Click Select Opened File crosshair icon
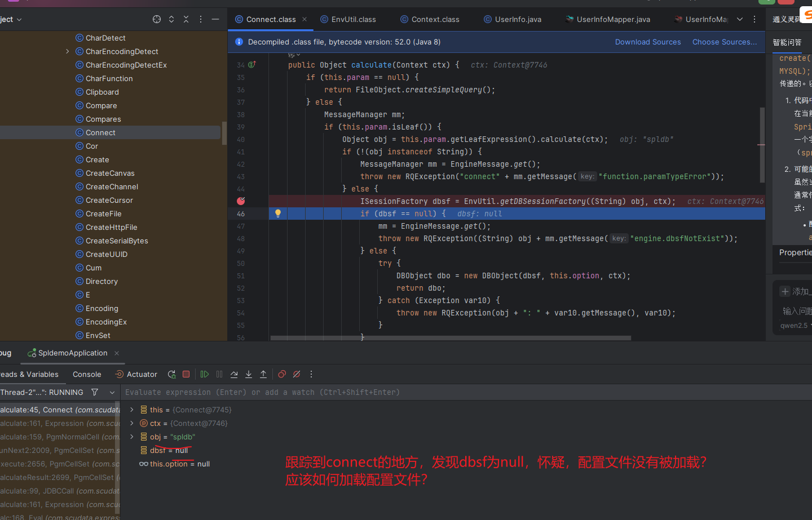The width and height of the screenshot is (812, 520). [x=157, y=19]
